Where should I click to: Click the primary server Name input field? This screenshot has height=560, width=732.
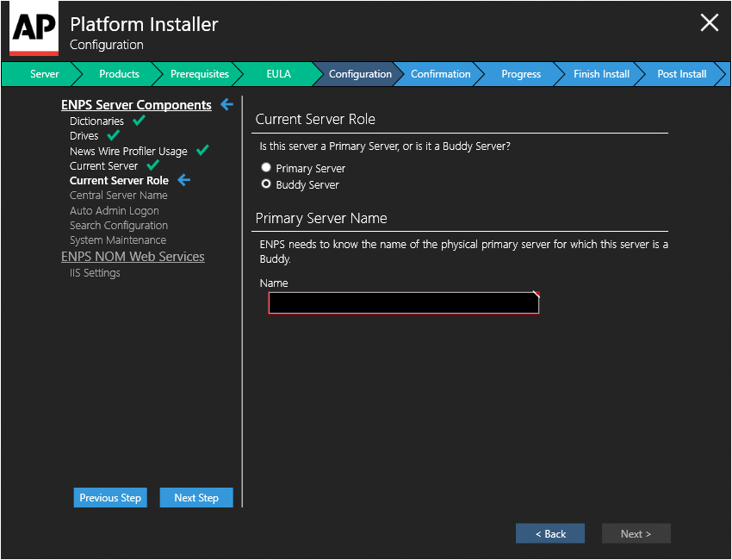coord(403,302)
